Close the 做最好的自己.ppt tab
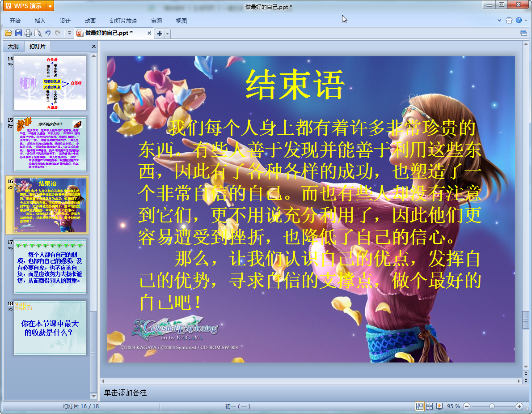This screenshot has height=414, width=532. point(149,33)
